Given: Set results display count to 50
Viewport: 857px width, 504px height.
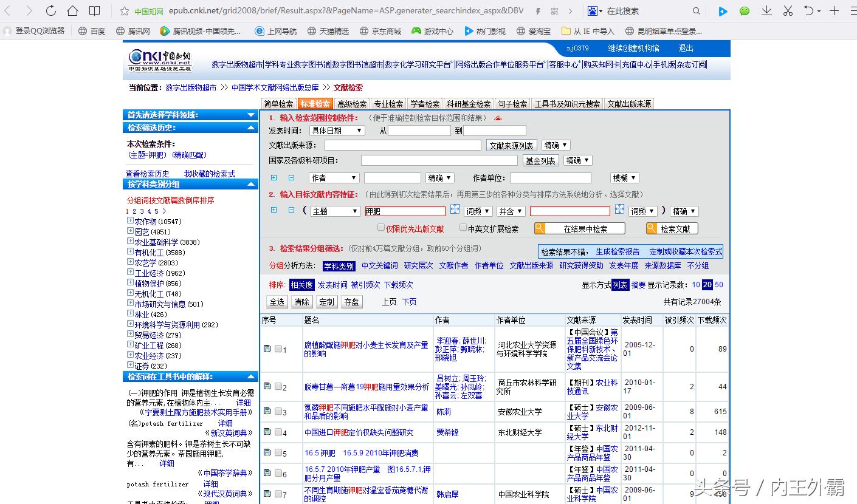Looking at the screenshot, I should 719,284.
